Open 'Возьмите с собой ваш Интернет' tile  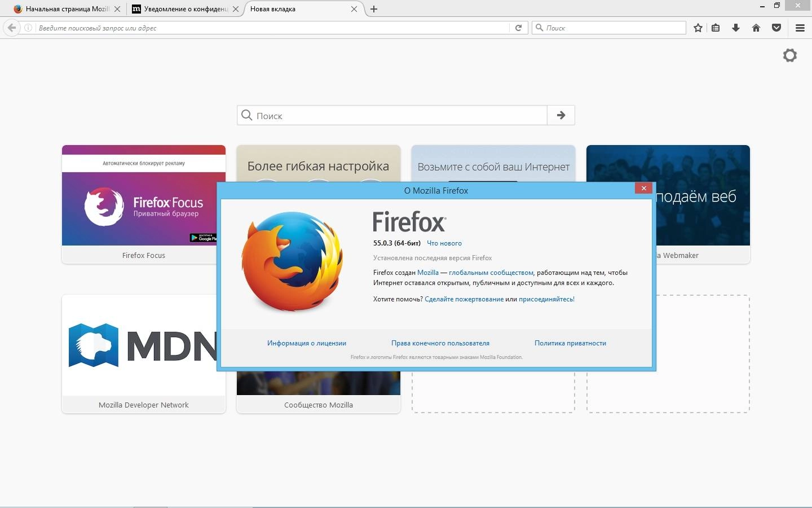(x=493, y=164)
